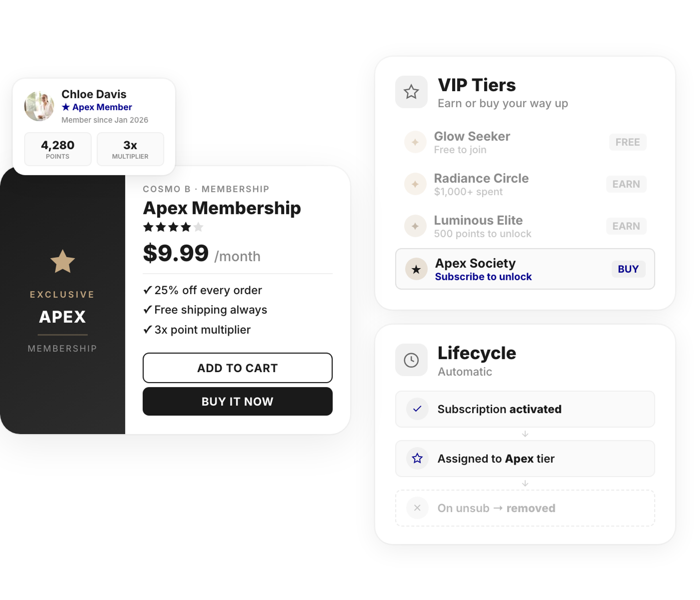Rate four stars on Apex Membership
Image resolution: width=700 pixels, height=600 pixels.
tap(186, 227)
